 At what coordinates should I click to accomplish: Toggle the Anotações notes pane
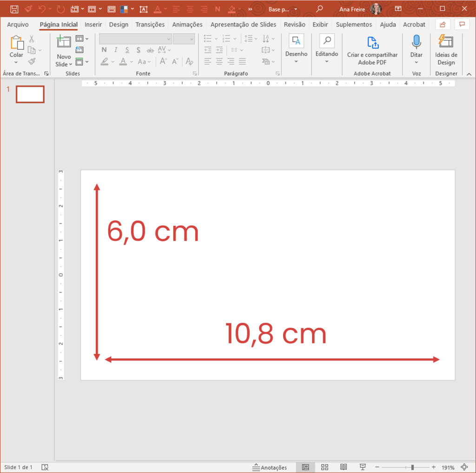[x=270, y=467]
